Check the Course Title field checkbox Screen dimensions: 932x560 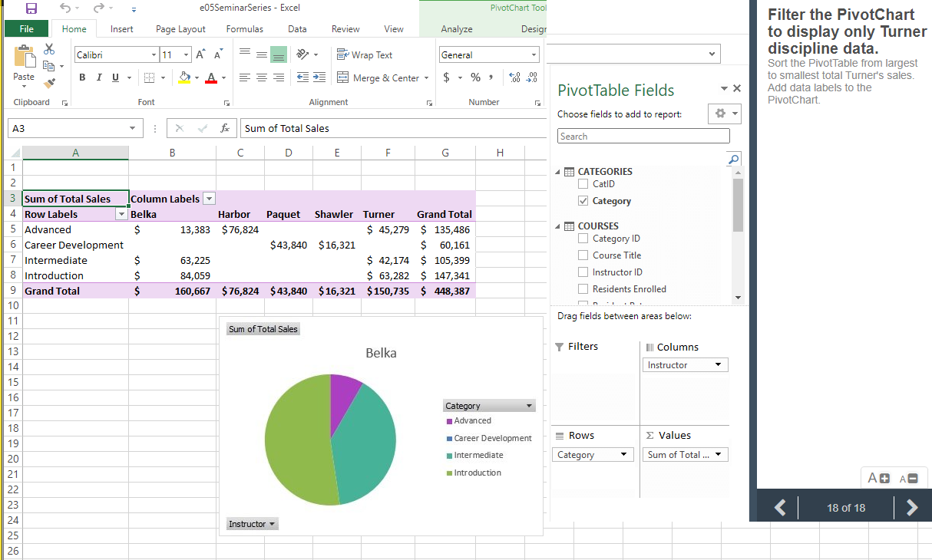tap(583, 255)
